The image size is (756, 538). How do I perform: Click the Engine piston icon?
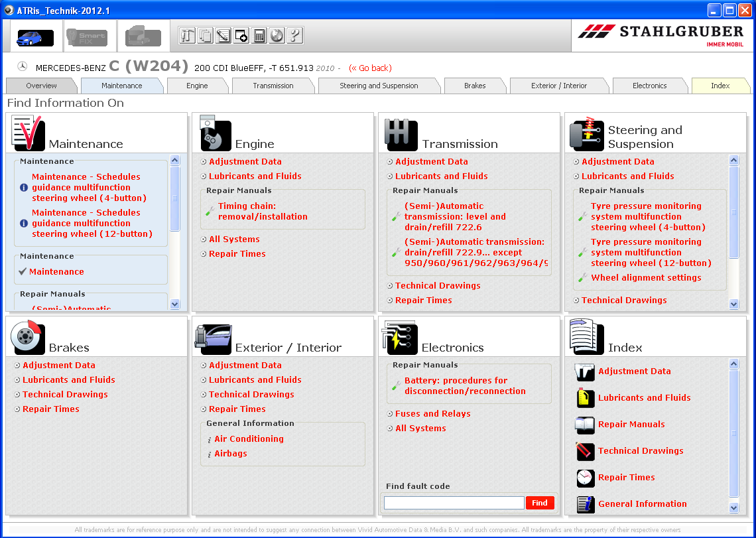click(215, 133)
